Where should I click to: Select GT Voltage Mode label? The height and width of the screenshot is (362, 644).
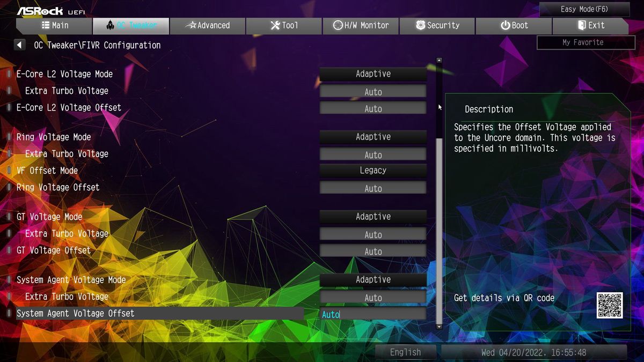[x=49, y=217]
